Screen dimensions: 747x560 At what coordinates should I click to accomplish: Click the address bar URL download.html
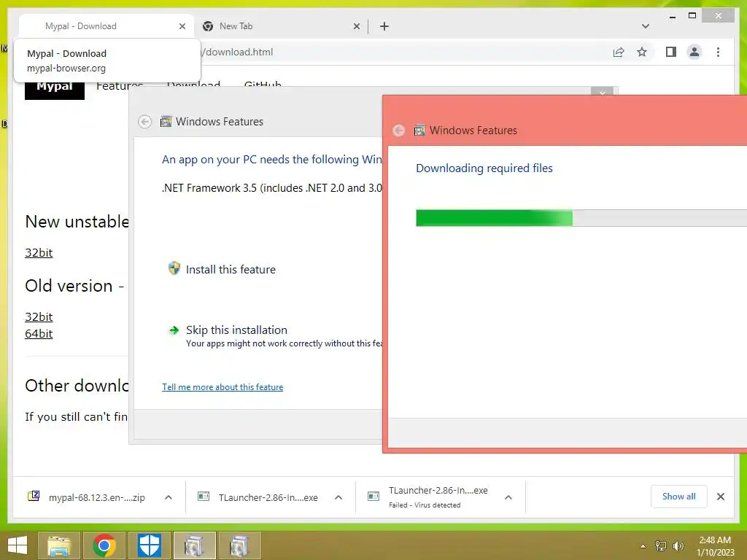coord(237,52)
